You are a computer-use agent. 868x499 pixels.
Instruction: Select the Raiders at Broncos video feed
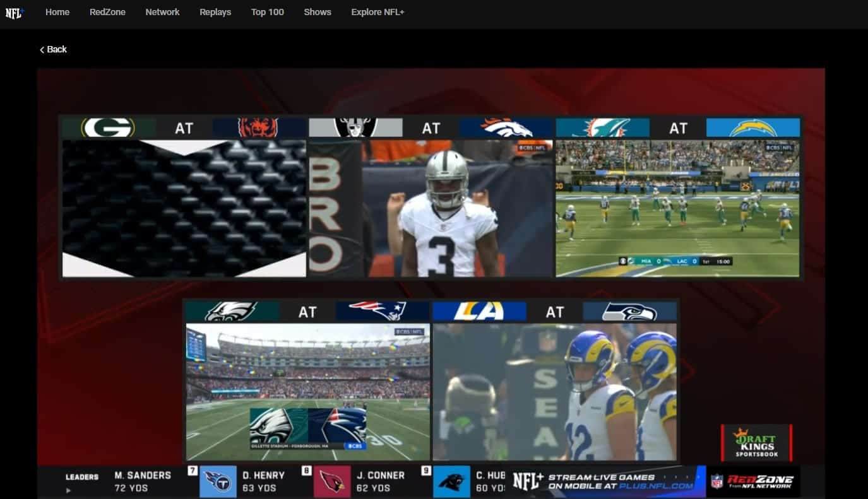(431, 208)
